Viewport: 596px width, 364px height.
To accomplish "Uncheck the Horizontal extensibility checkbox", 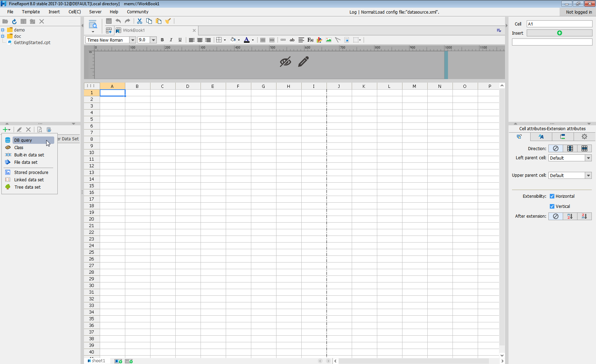I will [x=552, y=196].
